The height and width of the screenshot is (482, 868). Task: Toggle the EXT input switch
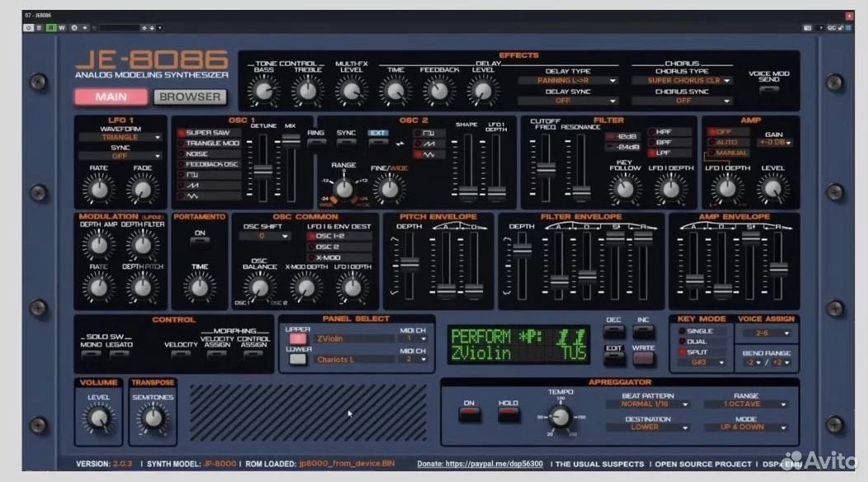378,143
